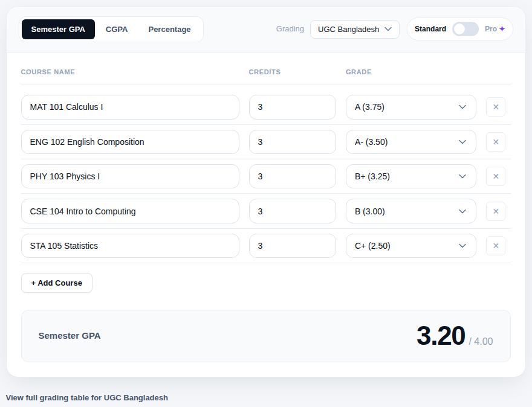Delete the PHY 103 Physics I row
Screen dimensions: 532x407
(495, 176)
